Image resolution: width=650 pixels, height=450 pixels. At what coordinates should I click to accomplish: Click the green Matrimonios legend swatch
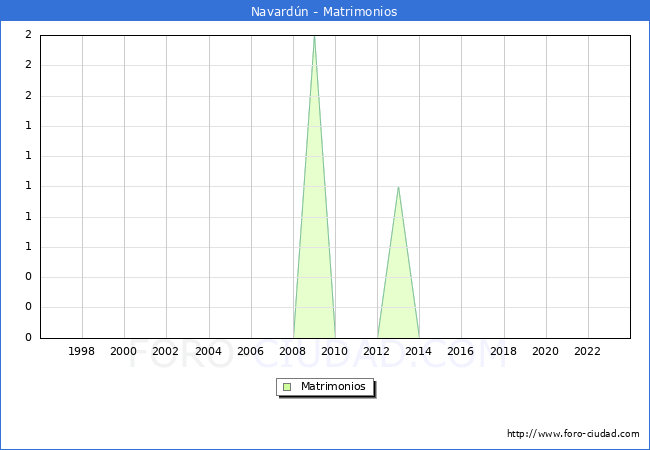(287, 387)
